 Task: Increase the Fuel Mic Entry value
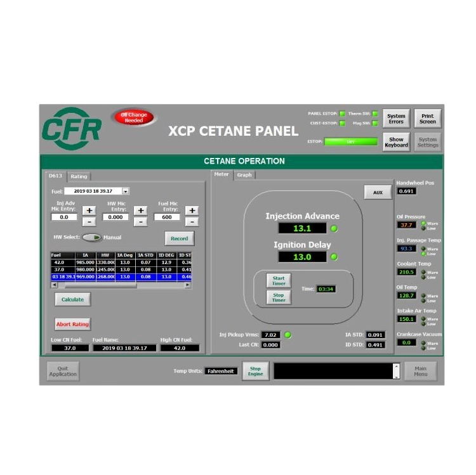tap(192, 211)
